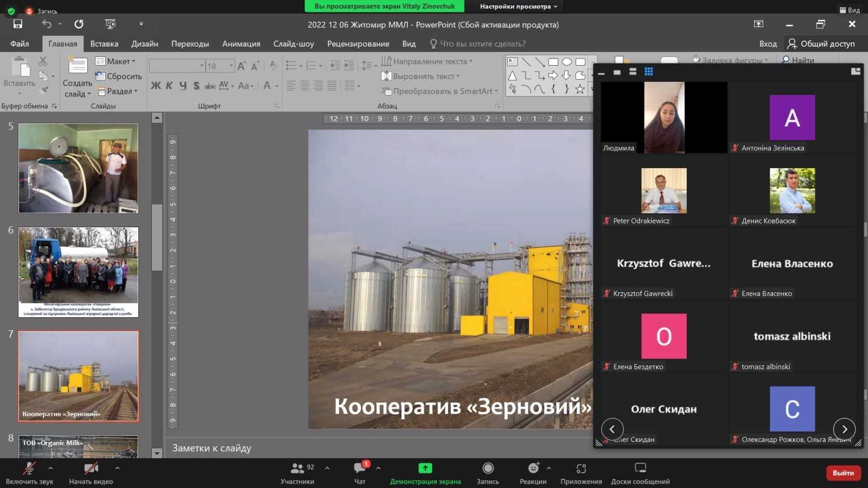Click the Reactions smiley icon
Image resolution: width=868 pixels, height=488 pixels.
tap(533, 468)
